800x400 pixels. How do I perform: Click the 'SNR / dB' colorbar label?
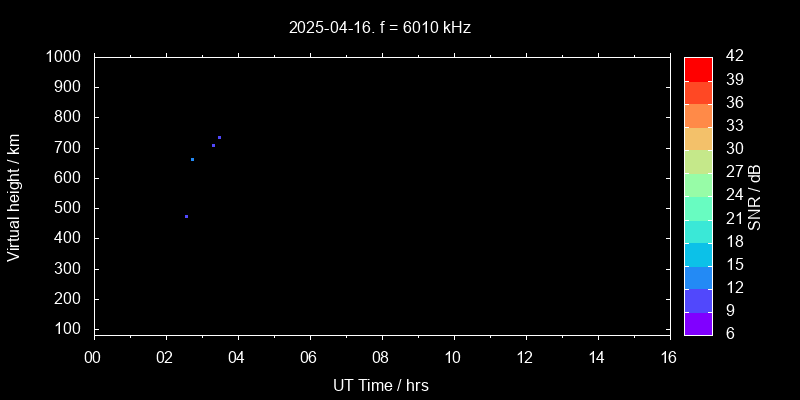coord(755,197)
